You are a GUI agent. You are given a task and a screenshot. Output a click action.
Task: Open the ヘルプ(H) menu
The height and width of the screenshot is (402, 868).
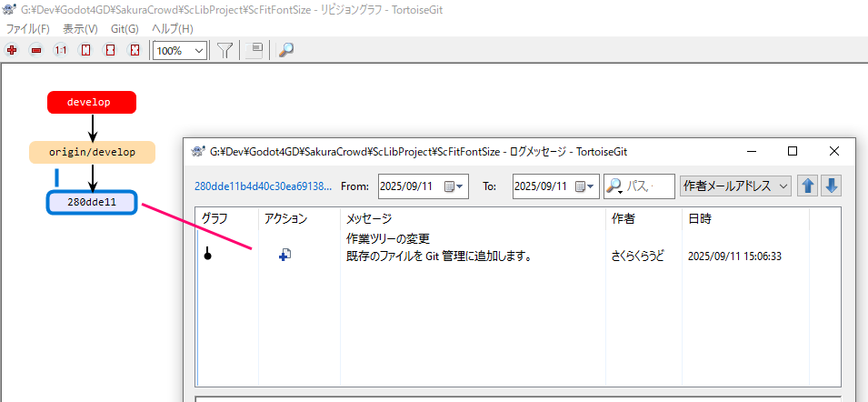pyautogui.click(x=173, y=29)
